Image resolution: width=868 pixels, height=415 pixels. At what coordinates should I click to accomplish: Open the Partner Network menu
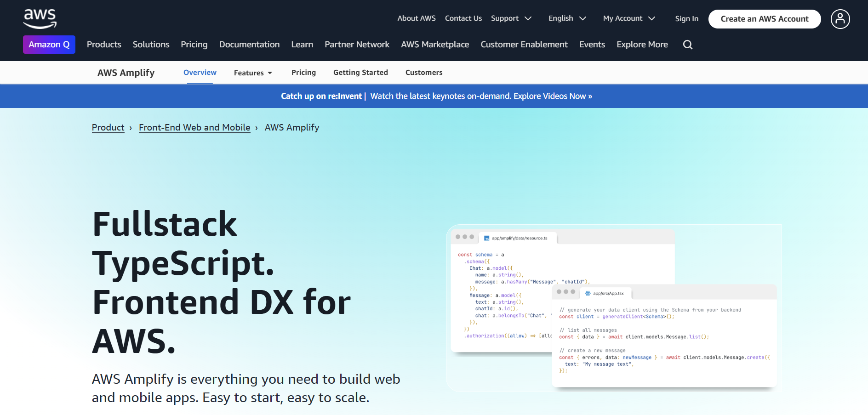pos(357,45)
